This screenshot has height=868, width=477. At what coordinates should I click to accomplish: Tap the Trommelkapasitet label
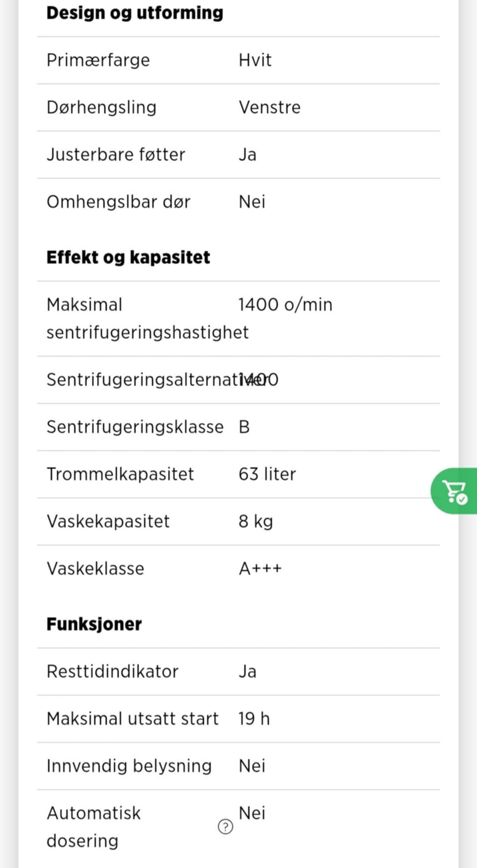(120, 474)
